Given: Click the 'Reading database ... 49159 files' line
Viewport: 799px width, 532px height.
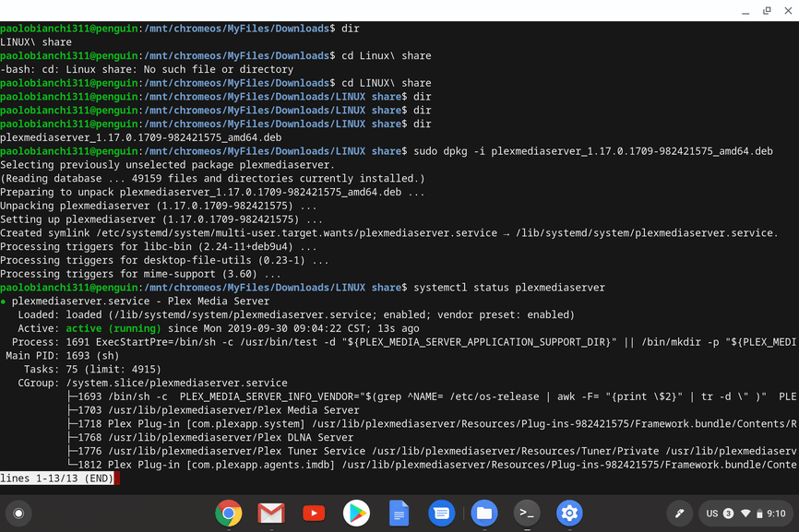Looking at the screenshot, I should click(212, 179).
